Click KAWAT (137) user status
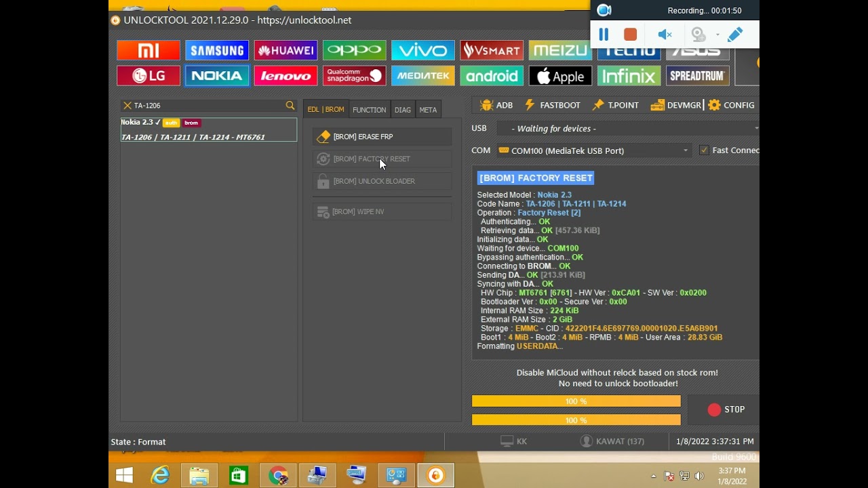868x488 pixels. click(x=612, y=441)
